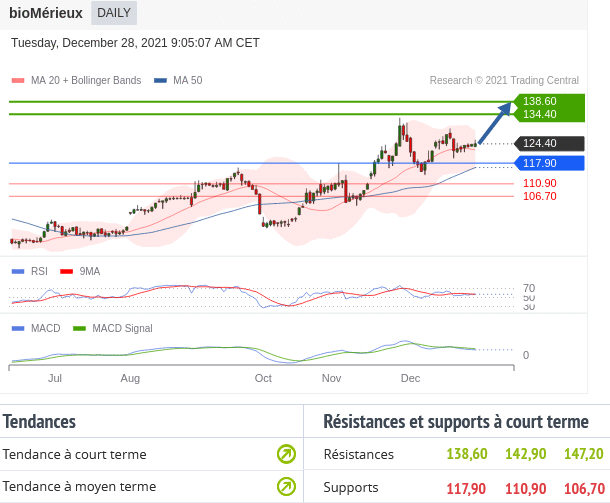
Task: Click the Jul label on the time axis
Action: [x=55, y=378]
